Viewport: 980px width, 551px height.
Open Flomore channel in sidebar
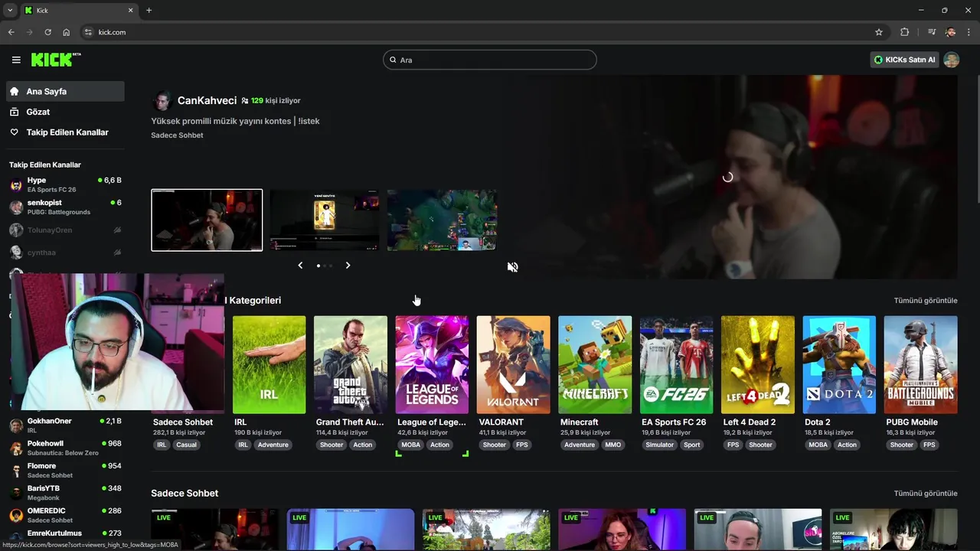tap(64, 470)
